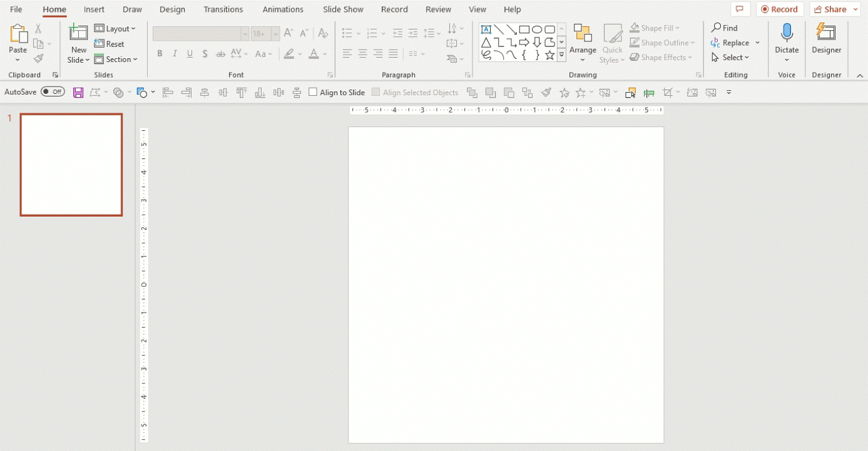Click the purple Save icon
The image size is (868, 451).
point(78,93)
